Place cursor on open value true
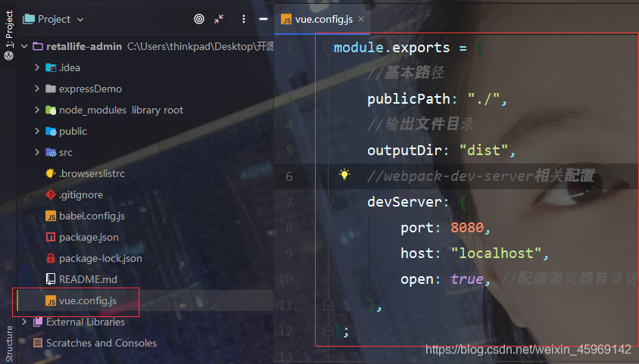 click(x=466, y=279)
